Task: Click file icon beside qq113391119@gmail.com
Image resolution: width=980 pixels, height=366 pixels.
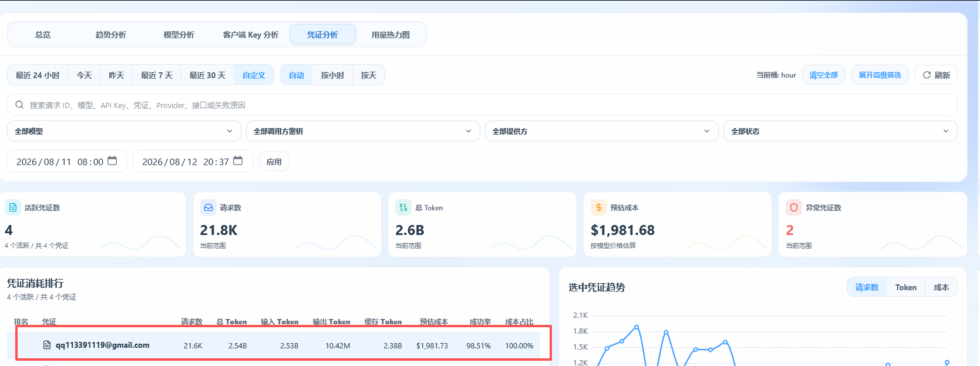Action: tap(47, 345)
